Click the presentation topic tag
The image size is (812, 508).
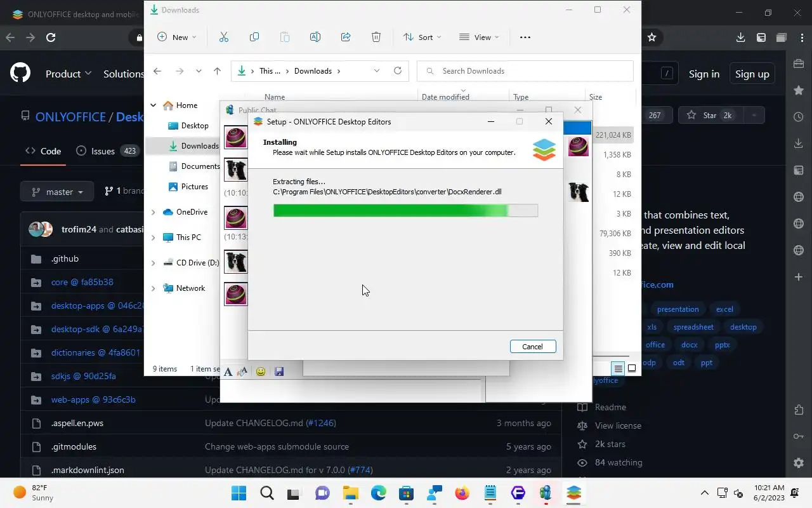[678, 309]
